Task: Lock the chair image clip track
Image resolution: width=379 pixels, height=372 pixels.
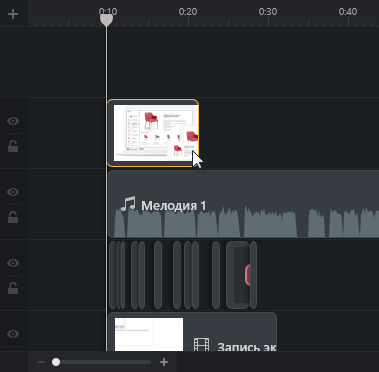Action: pyautogui.click(x=13, y=146)
